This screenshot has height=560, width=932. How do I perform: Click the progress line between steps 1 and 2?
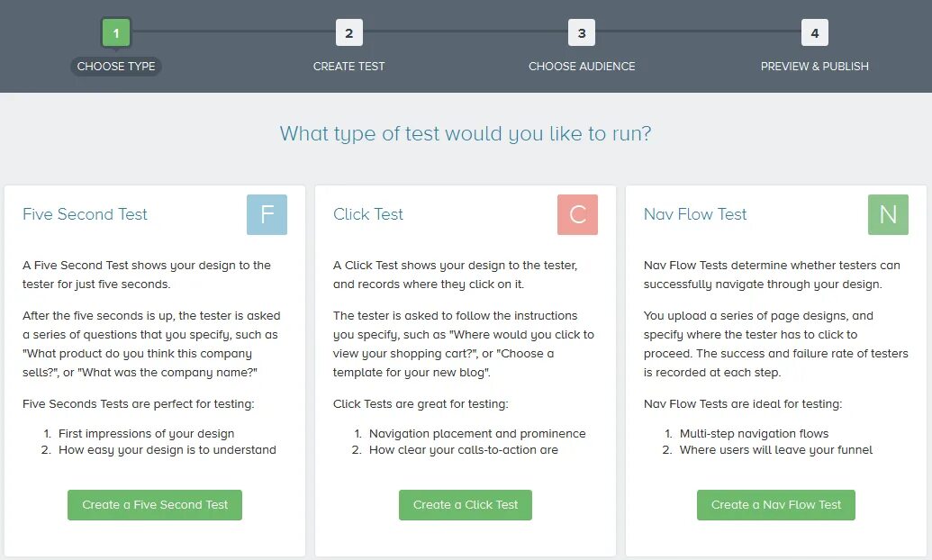pyautogui.click(x=232, y=32)
